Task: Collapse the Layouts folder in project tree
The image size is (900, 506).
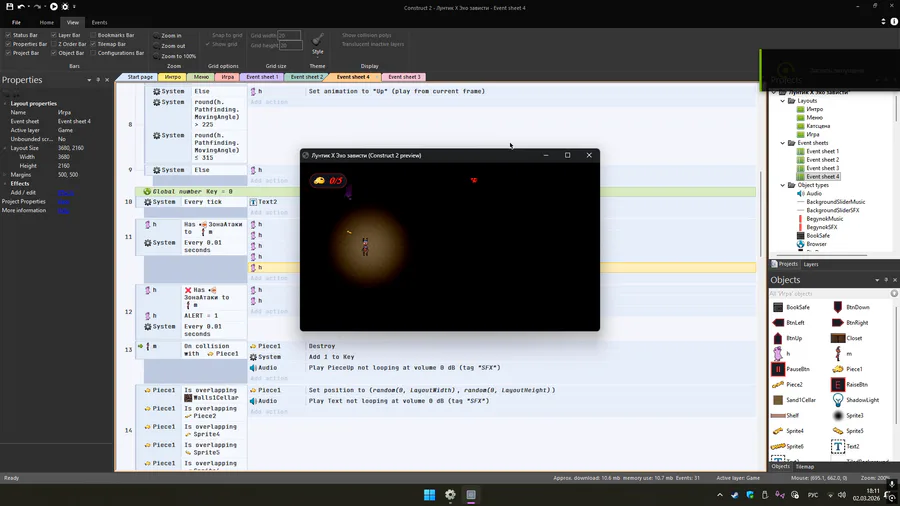Action: 782,100
